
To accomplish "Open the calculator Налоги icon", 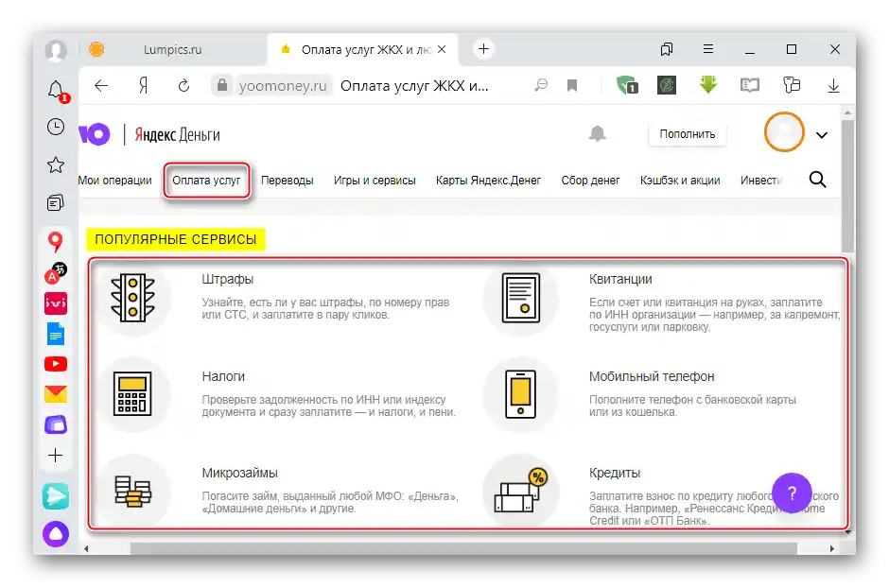I will [x=132, y=393].
